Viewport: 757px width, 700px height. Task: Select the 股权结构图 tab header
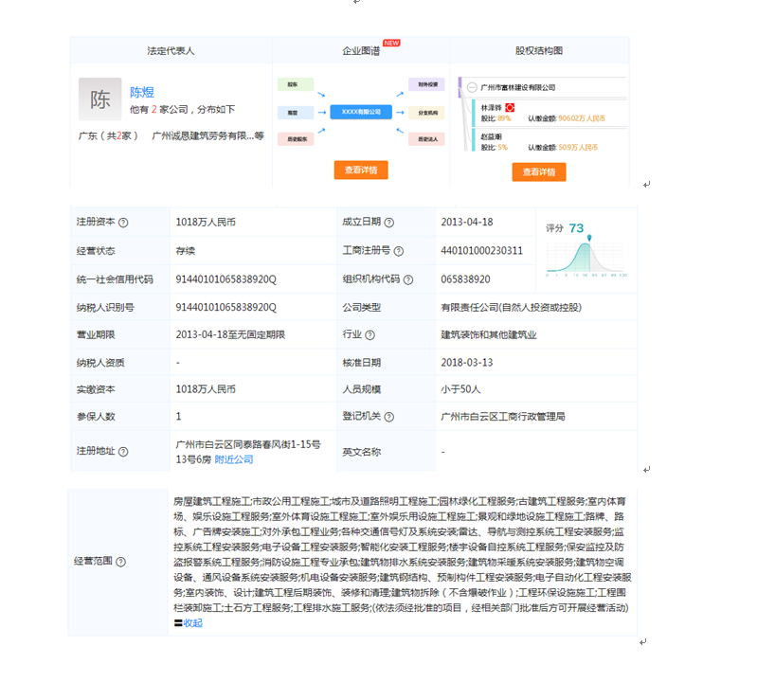(x=538, y=50)
